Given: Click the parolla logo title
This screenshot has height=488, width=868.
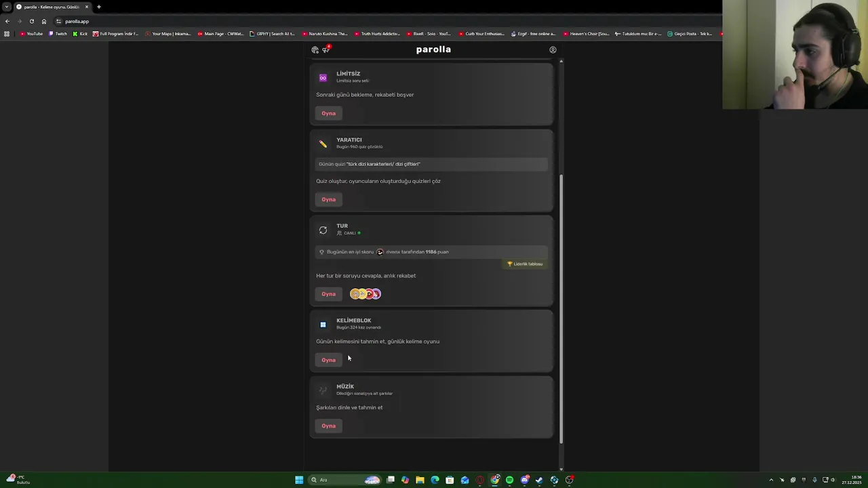Looking at the screenshot, I should 433,49.
